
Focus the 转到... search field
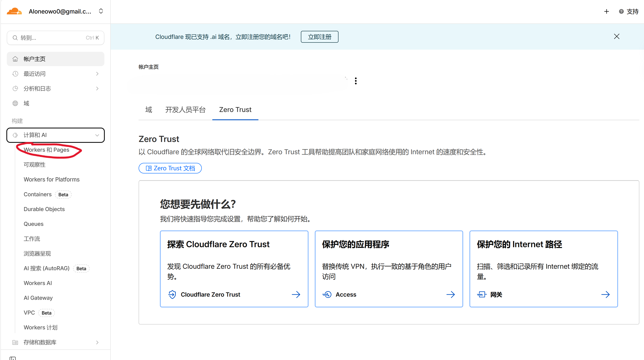tap(56, 38)
